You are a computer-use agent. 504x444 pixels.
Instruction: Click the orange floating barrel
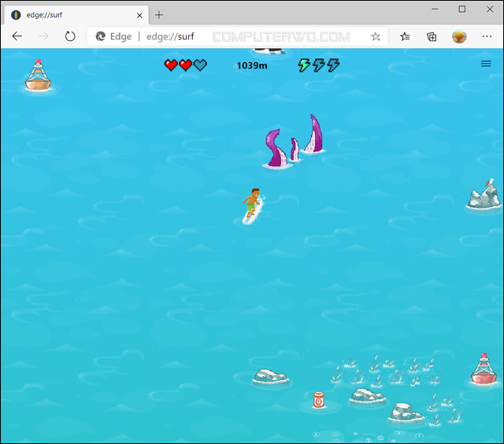(x=318, y=400)
